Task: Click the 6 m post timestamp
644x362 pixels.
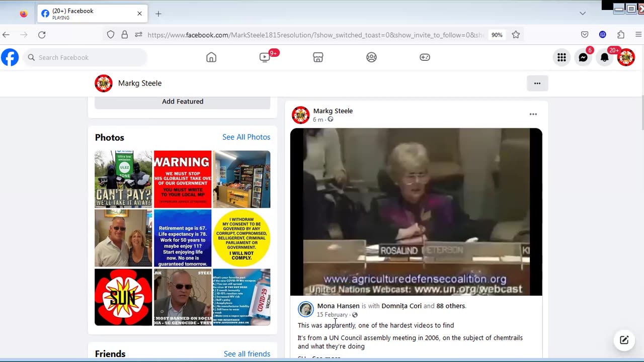Action: (x=318, y=120)
